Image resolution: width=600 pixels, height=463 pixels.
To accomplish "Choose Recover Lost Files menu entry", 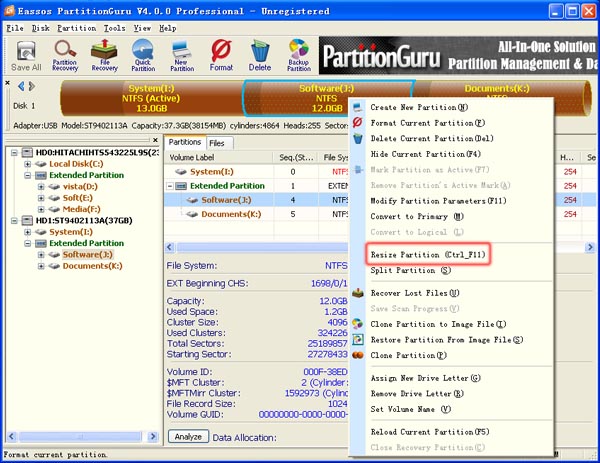I will pyautogui.click(x=452, y=293).
